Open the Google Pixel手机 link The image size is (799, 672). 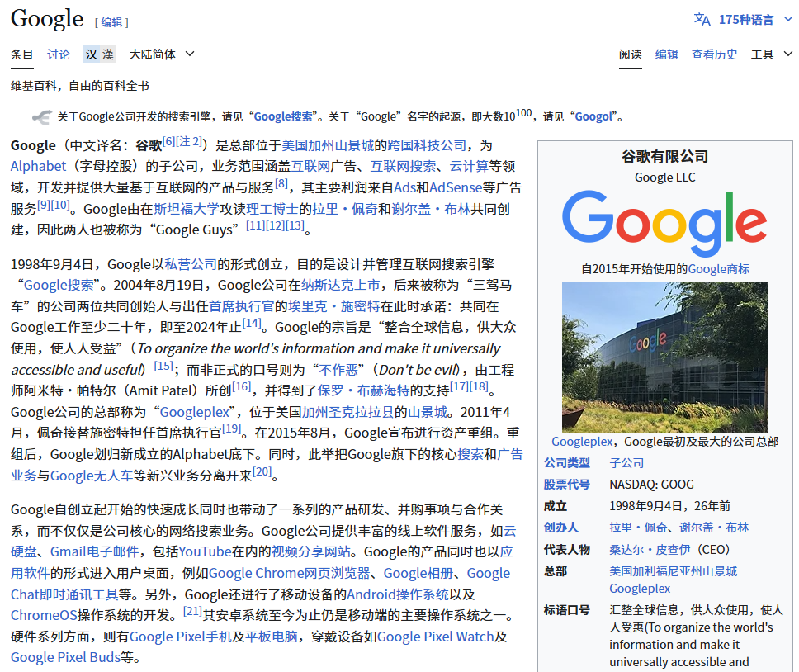pyautogui.click(x=181, y=637)
